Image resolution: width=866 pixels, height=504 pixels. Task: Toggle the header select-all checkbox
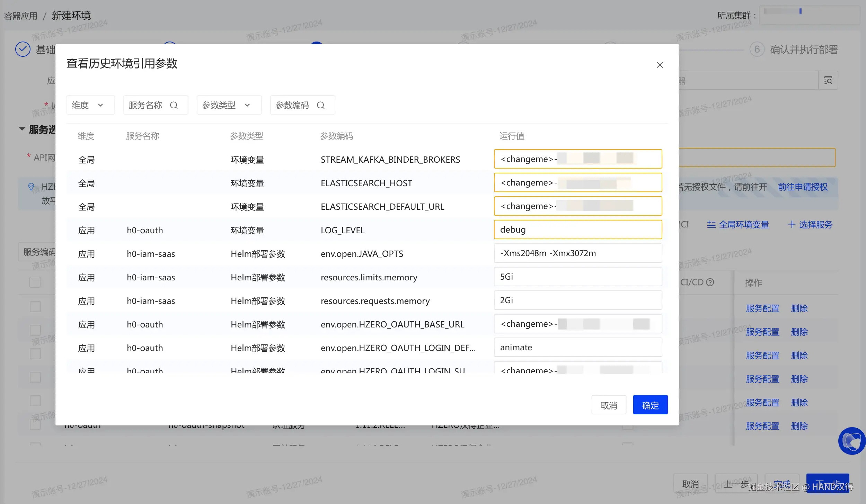click(x=35, y=282)
